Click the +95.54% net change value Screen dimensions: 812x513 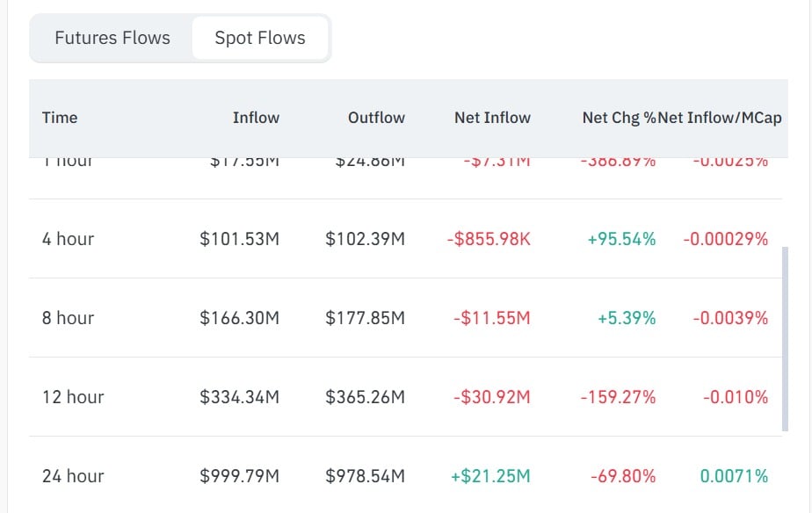click(621, 239)
